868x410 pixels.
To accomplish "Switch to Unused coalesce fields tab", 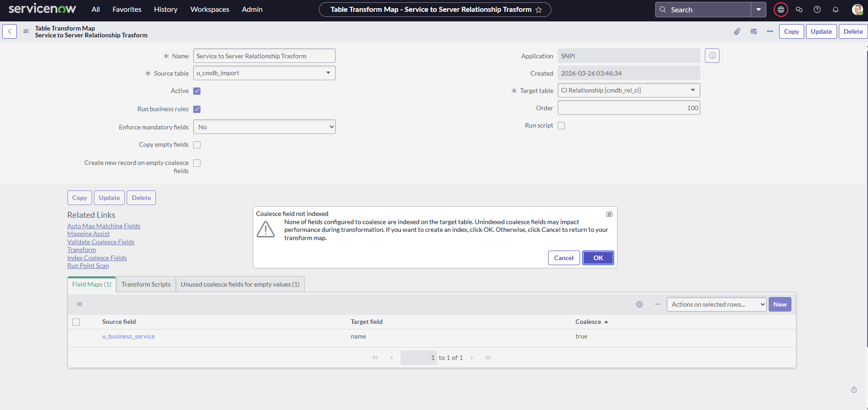I will (x=240, y=284).
